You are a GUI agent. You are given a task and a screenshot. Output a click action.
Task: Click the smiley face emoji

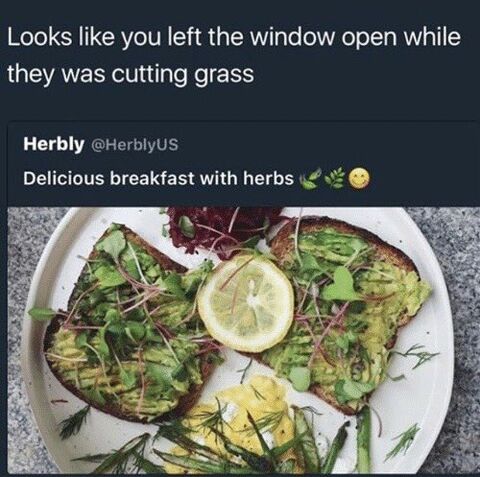(x=359, y=179)
